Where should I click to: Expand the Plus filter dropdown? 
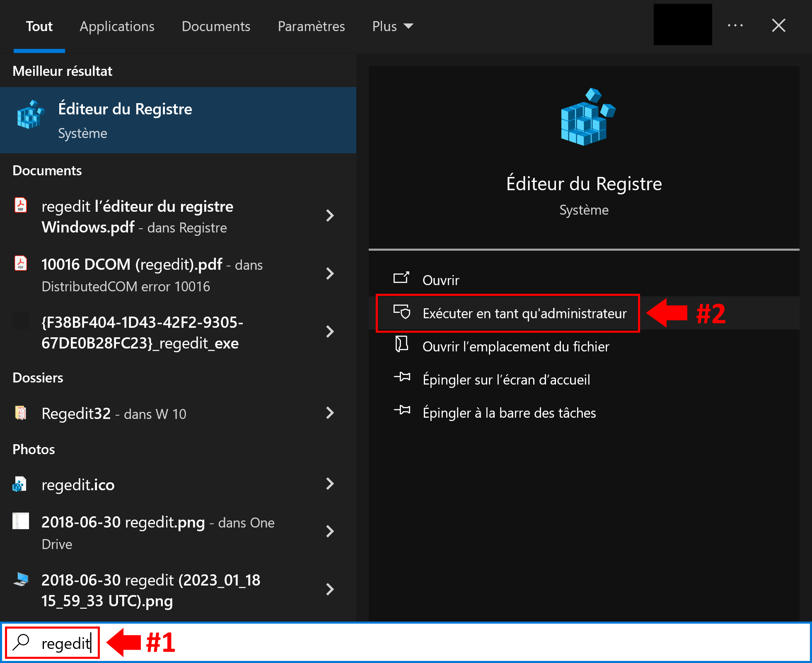[393, 26]
